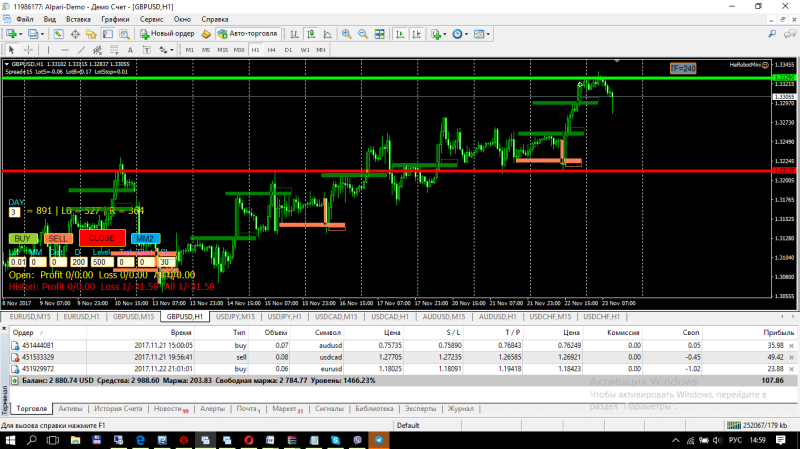Close the audusd order row

tap(791, 345)
